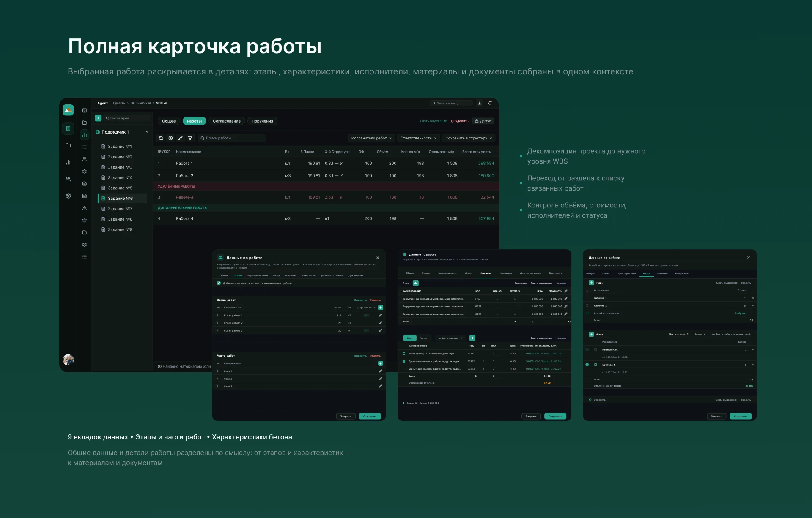This screenshot has height=518, width=812.
Task: Switch to the Поручения tab
Action: (262, 121)
